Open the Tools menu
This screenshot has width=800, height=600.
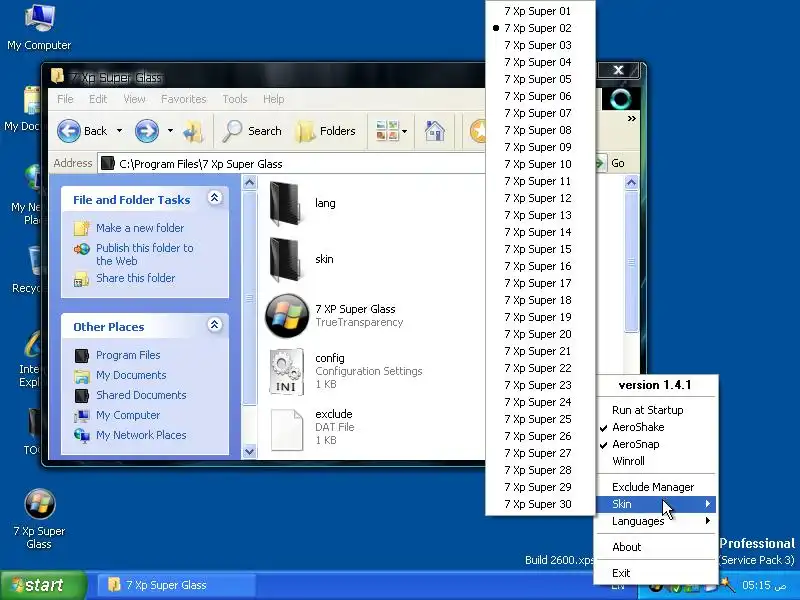click(x=235, y=99)
